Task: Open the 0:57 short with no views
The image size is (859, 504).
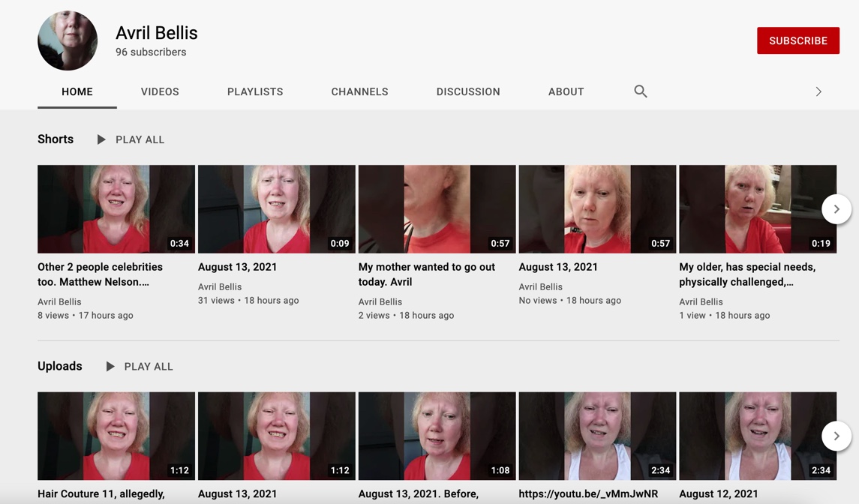Action: pyautogui.click(x=598, y=209)
